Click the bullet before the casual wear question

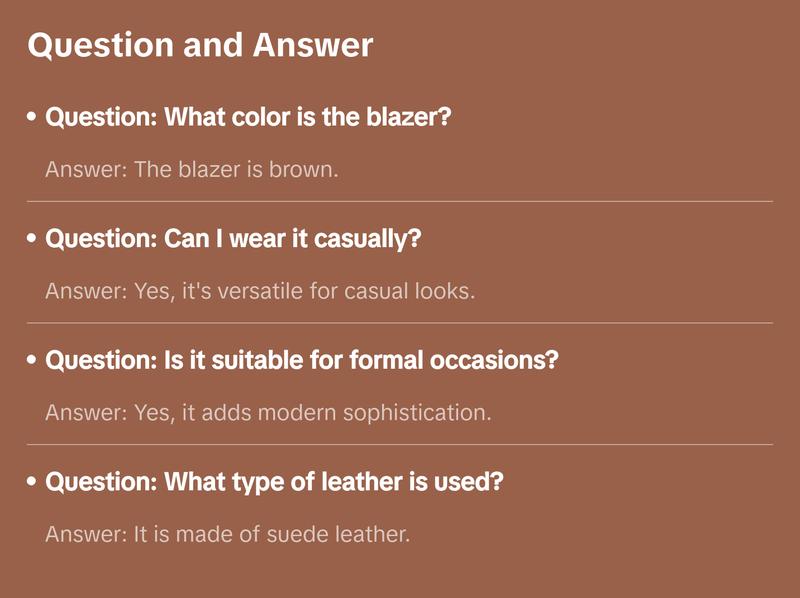[x=33, y=240]
